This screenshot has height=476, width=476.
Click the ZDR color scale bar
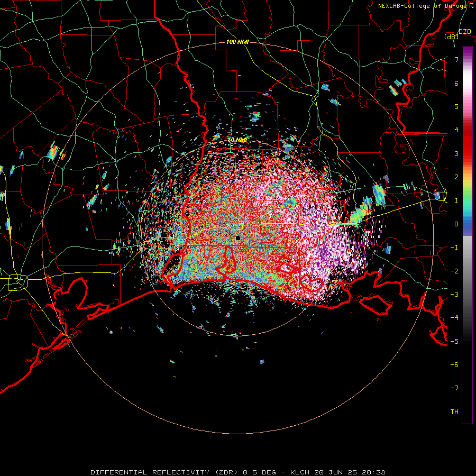click(467, 235)
